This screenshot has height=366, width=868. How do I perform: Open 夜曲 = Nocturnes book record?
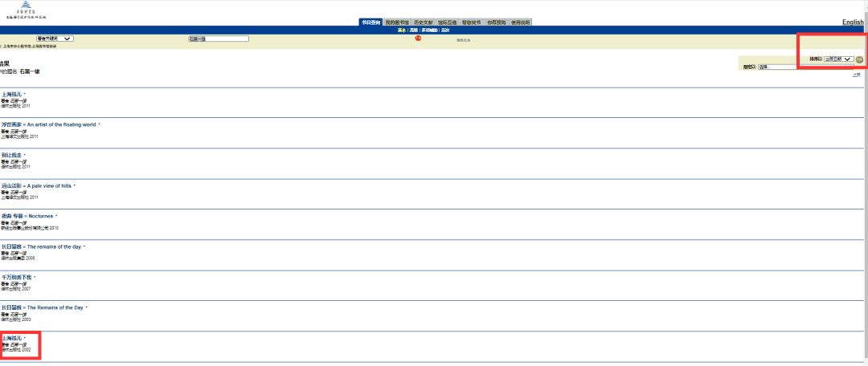[27, 216]
